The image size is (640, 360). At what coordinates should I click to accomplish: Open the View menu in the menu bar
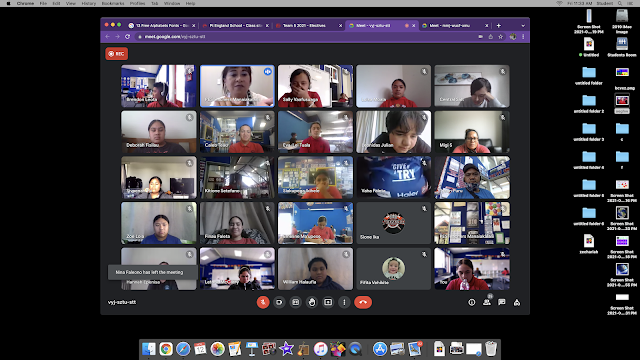tap(71, 3)
